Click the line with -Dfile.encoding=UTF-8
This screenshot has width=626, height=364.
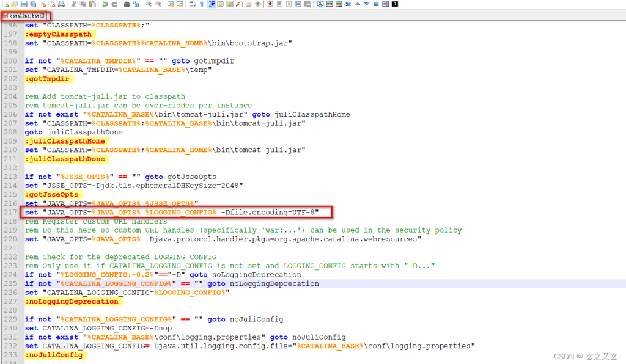[x=172, y=213]
